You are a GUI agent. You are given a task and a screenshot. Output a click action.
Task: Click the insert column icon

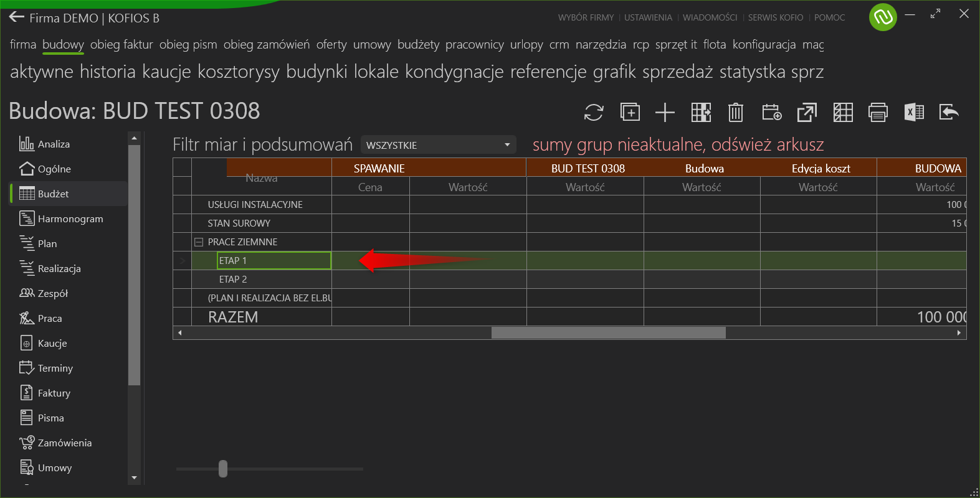701,112
